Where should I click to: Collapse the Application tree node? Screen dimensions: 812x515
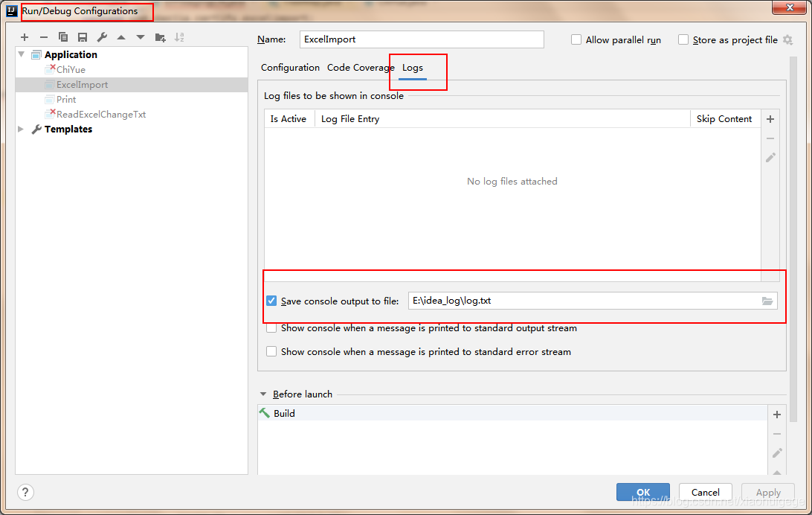coord(21,54)
